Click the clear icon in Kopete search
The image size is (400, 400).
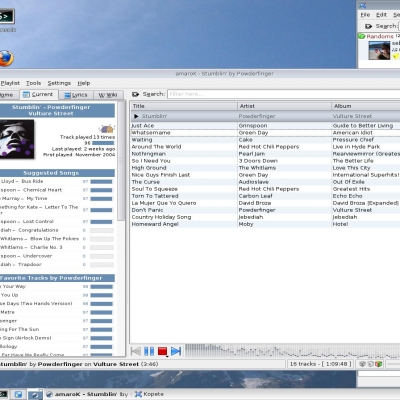pos(368,26)
